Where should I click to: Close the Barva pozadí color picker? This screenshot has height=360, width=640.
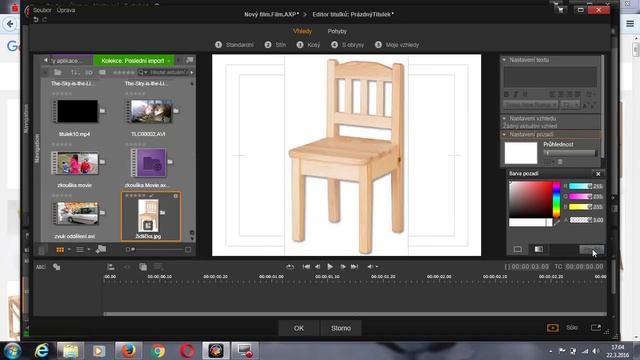(x=598, y=174)
